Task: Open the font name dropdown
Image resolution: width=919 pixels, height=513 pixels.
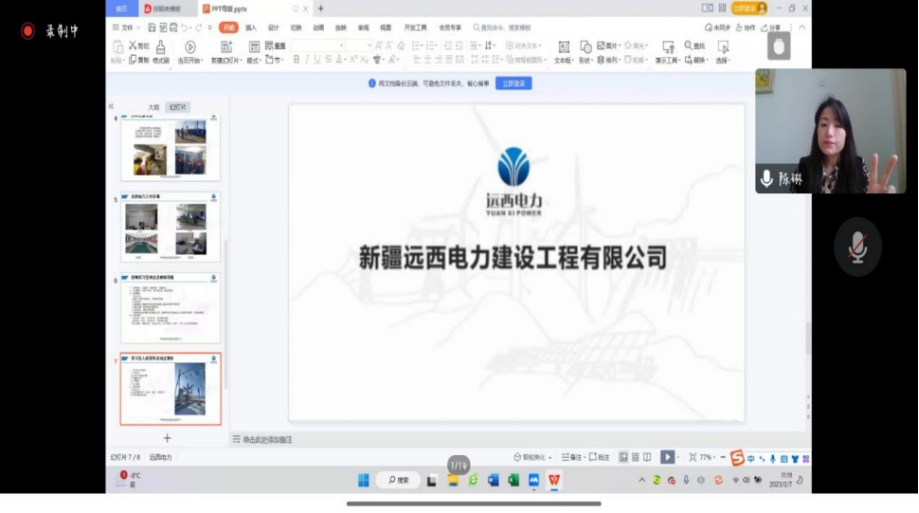Action: tap(341, 45)
